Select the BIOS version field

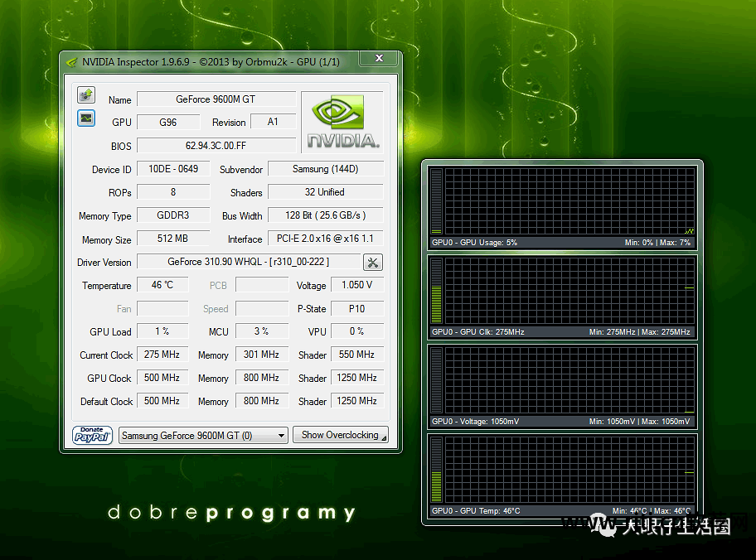216,146
